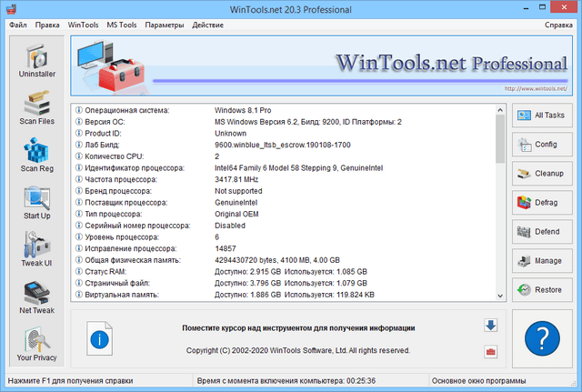Click the system info list scrollbar down arrow
582x392 pixels.
(x=500, y=295)
